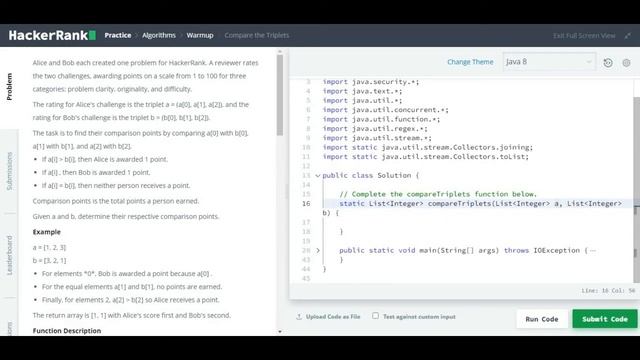
Task: Click the Run Code button
Action: (x=542, y=319)
